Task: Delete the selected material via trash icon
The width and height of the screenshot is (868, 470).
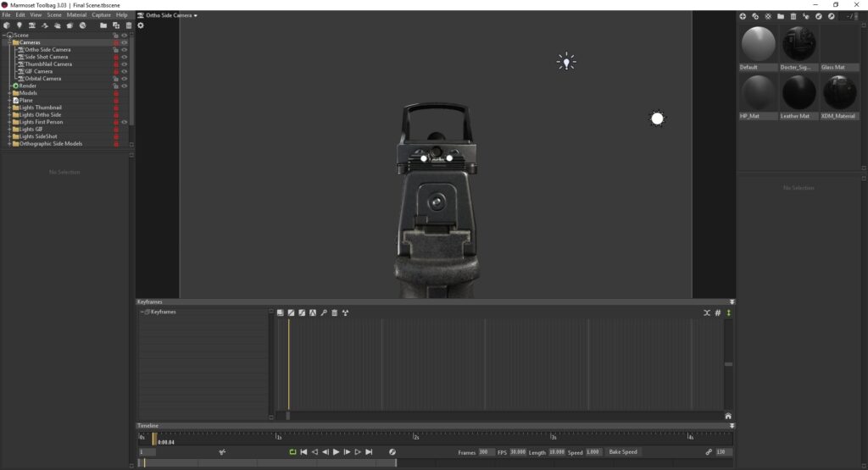Action: point(793,17)
